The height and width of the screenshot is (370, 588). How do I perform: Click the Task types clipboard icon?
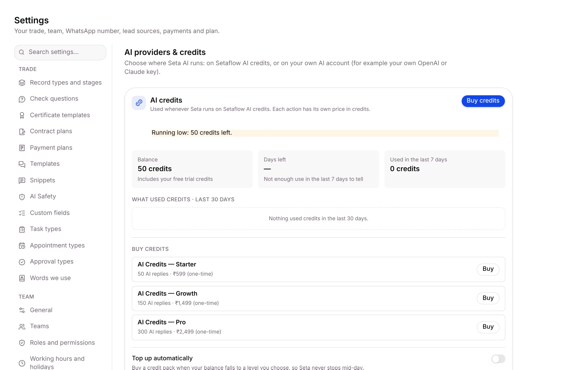22,229
